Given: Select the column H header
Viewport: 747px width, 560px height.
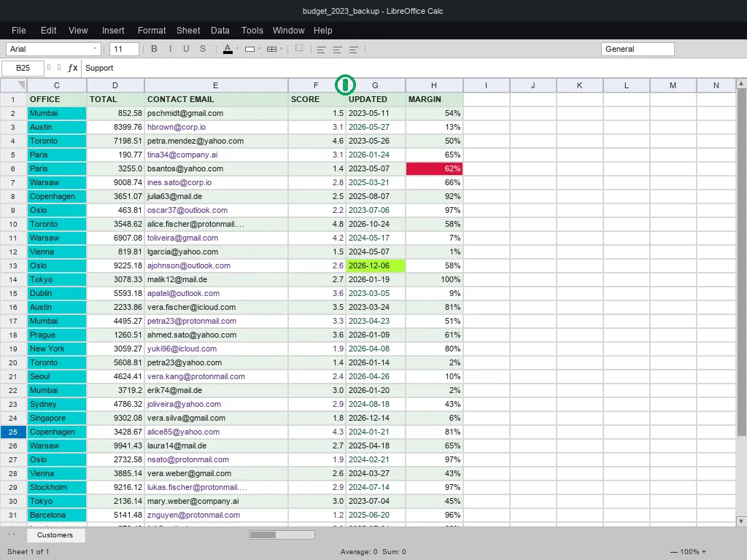Looking at the screenshot, I should coord(434,85).
